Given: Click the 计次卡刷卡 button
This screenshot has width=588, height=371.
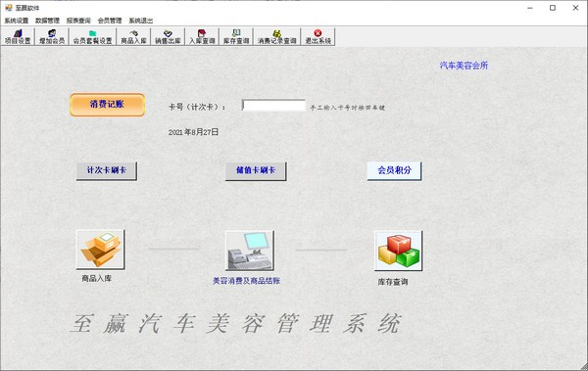Looking at the screenshot, I should coord(107,171).
